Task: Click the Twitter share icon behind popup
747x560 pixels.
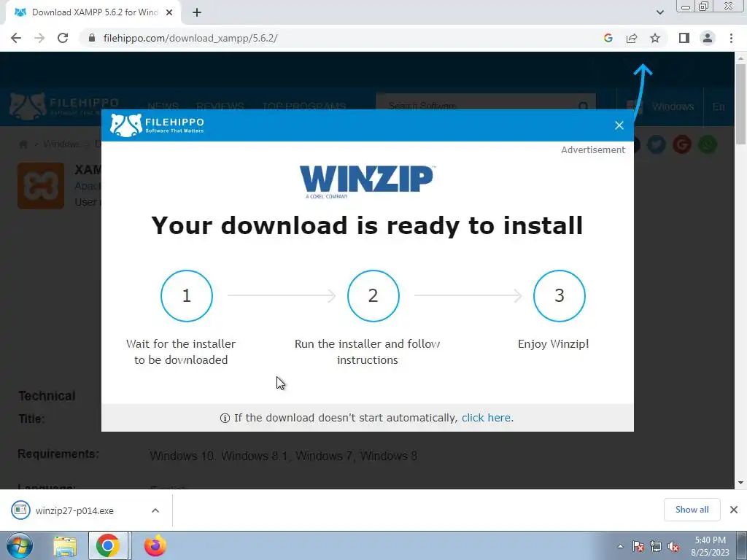Action: point(657,144)
